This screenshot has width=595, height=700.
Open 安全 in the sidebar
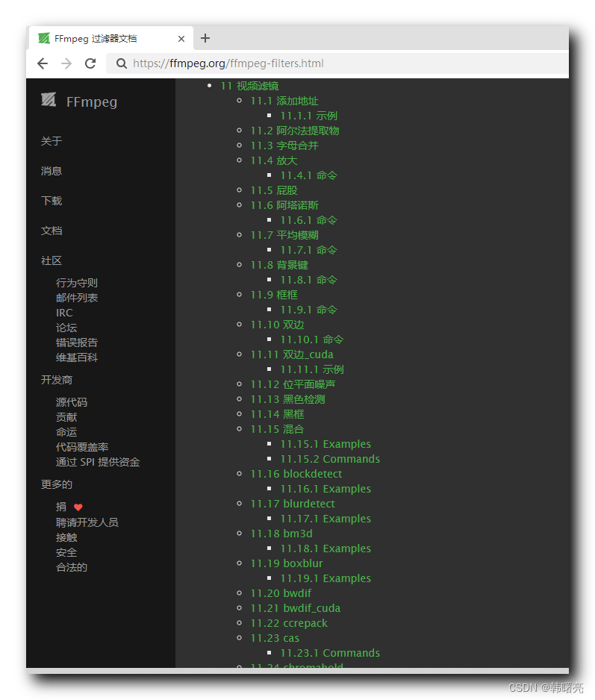click(x=66, y=552)
